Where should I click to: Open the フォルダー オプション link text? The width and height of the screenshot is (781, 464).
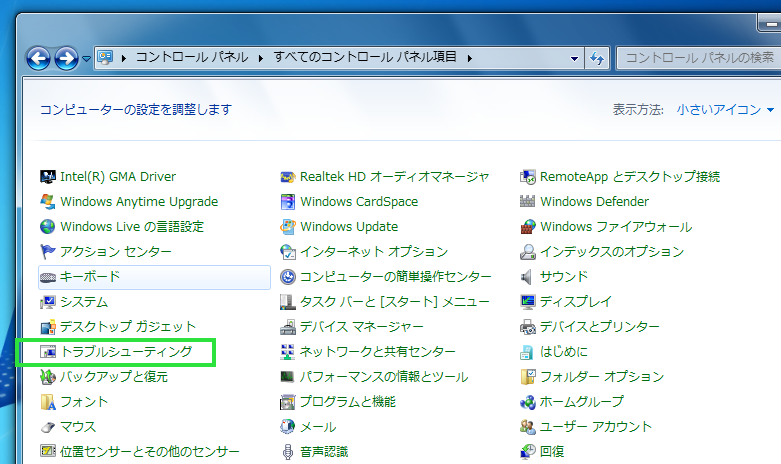click(x=602, y=376)
